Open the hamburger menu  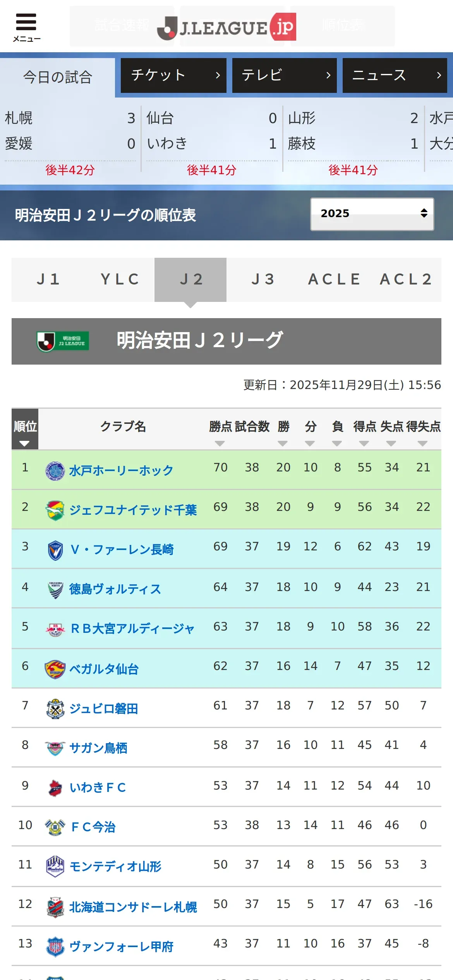click(x=26, y=27)
